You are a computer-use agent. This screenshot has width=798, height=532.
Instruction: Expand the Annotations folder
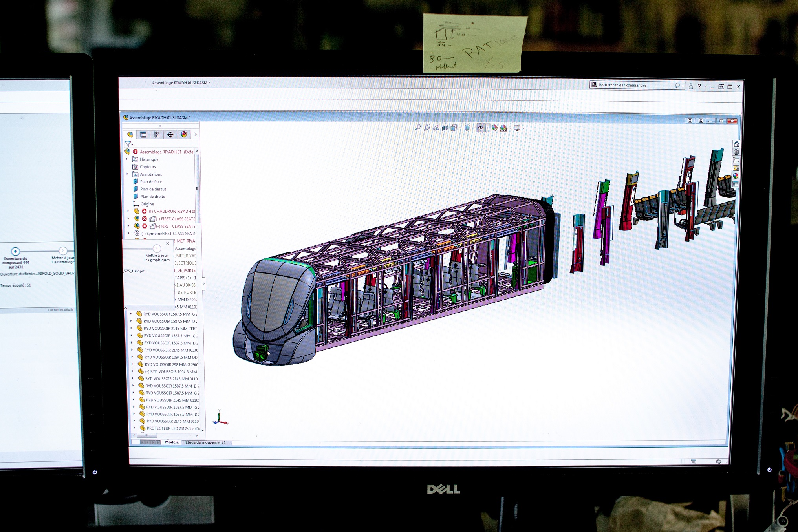click(127, 174)
